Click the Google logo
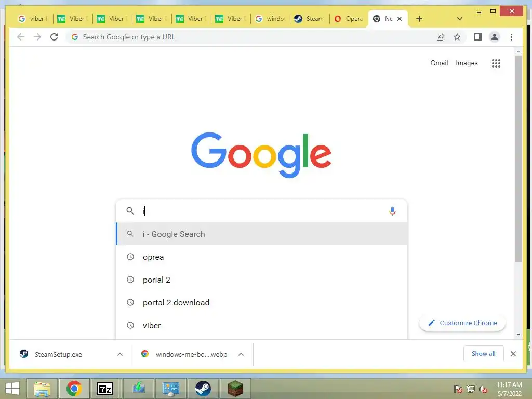The image size is (532, 399). [261, 155]
